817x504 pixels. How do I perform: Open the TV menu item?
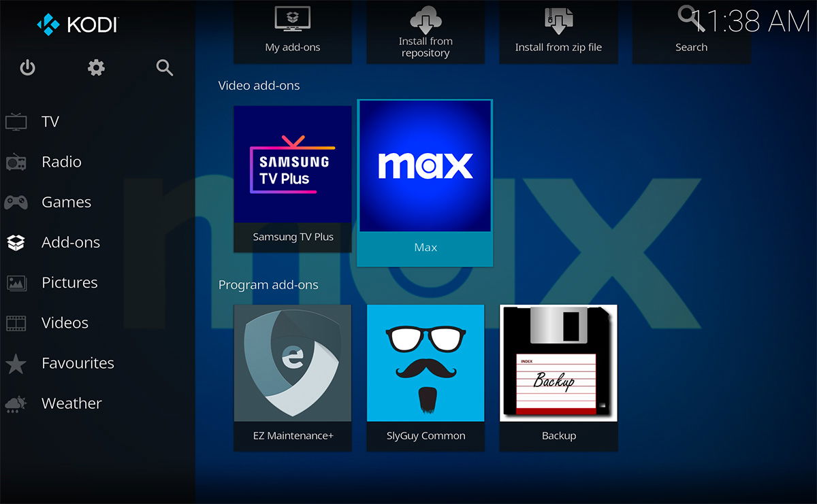pyautogui.click(x=50, y=122)
